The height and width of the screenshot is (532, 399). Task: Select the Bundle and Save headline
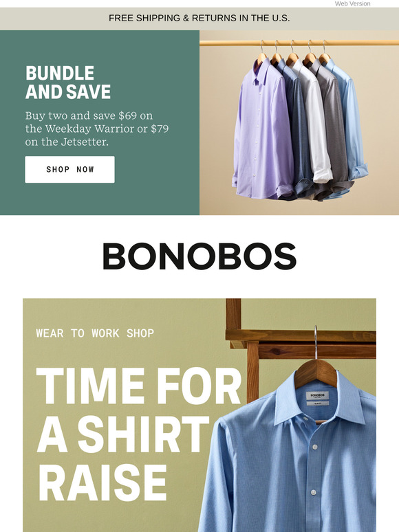point(68,82)
